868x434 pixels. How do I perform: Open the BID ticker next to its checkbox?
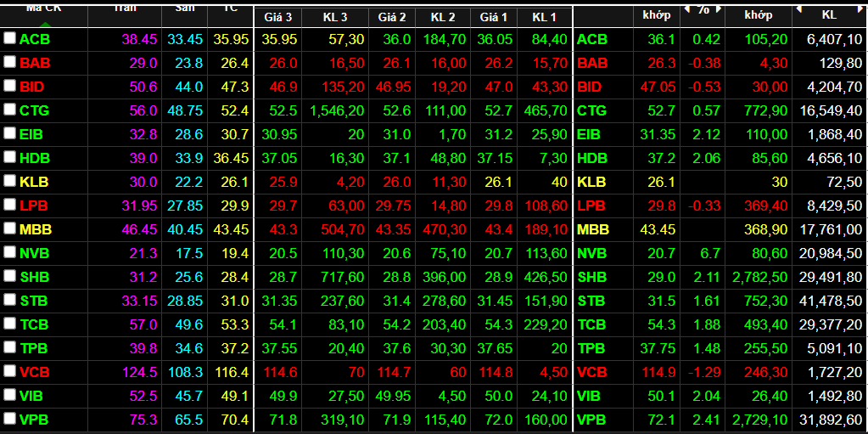31,87
